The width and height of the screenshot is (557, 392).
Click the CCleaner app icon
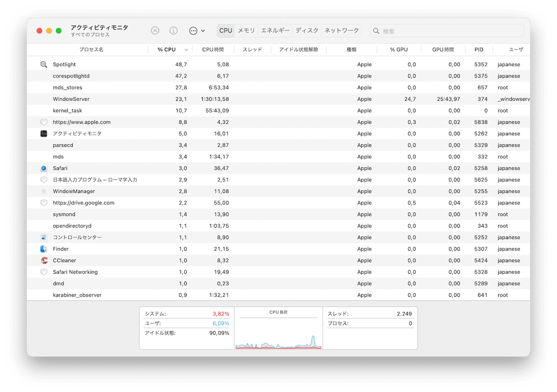click(44, 261)
